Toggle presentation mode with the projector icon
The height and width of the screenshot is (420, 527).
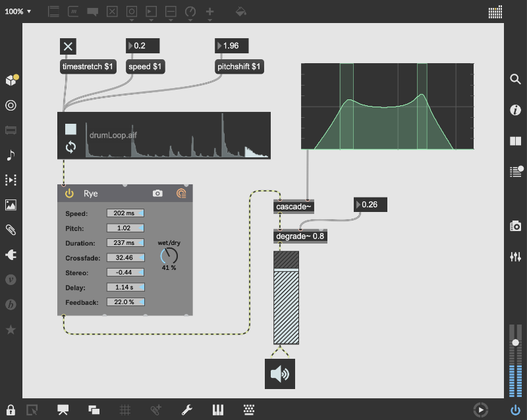click(x=63, y=409)
